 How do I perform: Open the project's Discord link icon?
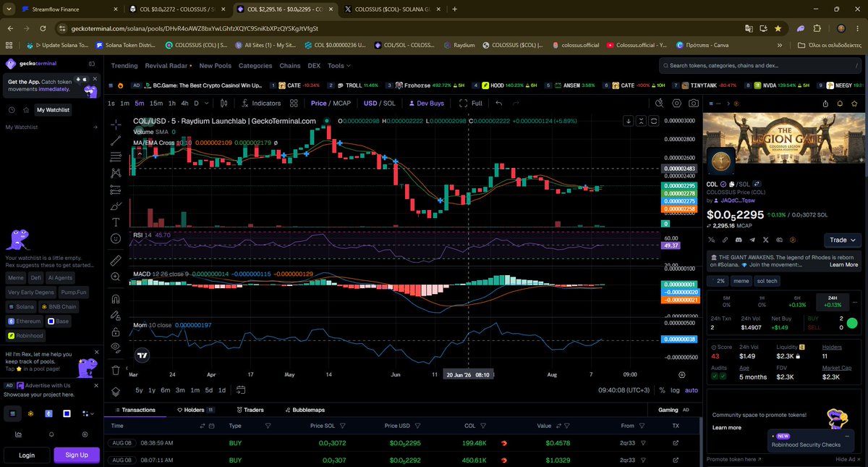[x=739, y=240]
